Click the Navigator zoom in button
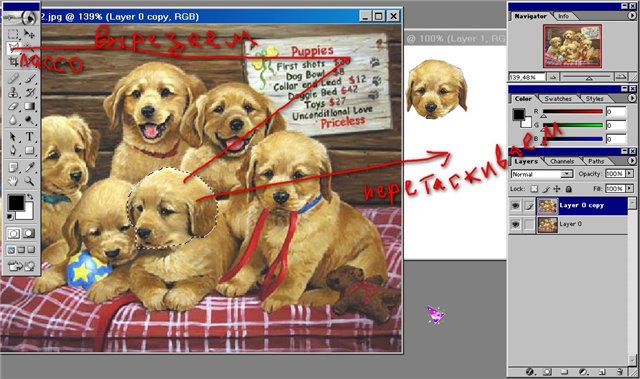Image resolution: width=640 pixels, height=379 pixels. click(621, 77)
